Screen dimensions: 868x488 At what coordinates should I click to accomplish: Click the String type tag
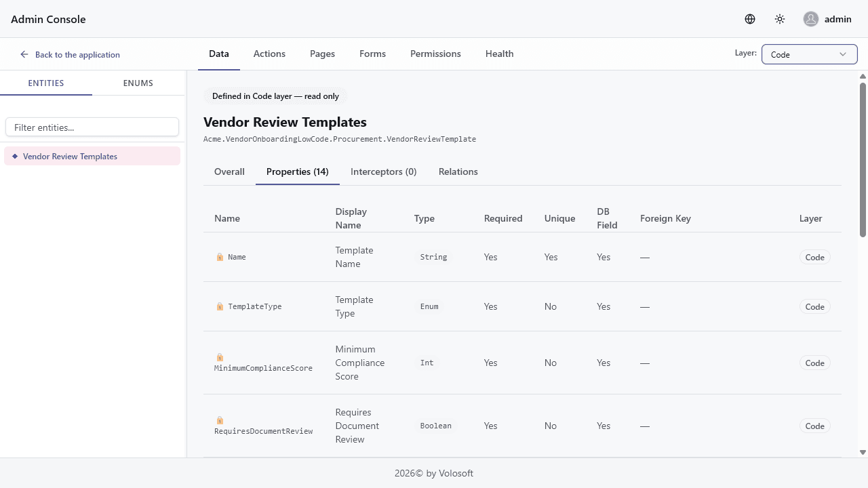click(433, 257)
